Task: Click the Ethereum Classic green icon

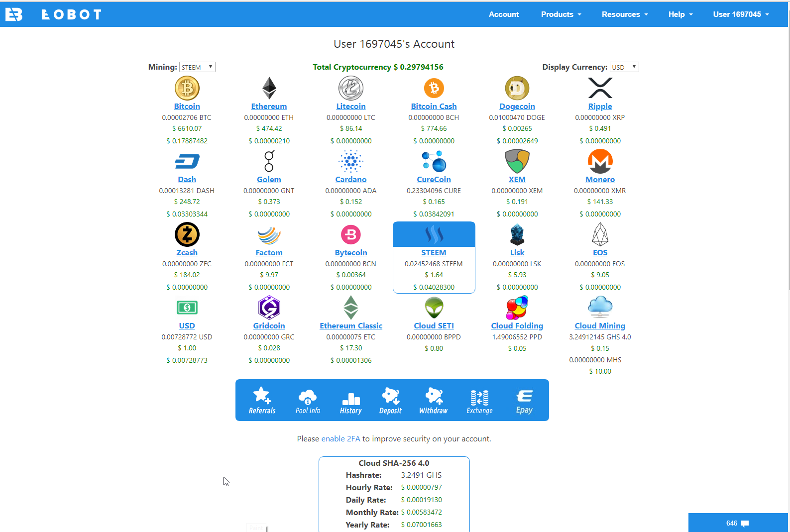Action: click(351, 308)
